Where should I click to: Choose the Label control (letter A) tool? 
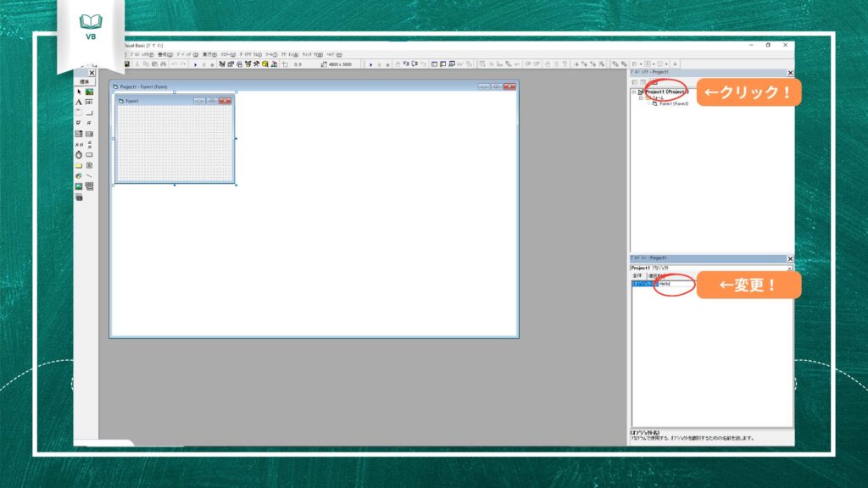pos(79,103)
